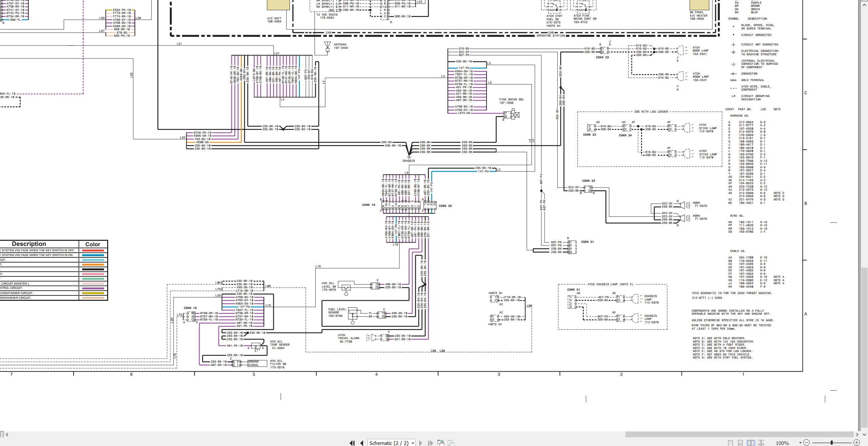868x446 pixels.
Task: Click HYD OIL FILTER SW 173-3518 label
Action: 278,364
